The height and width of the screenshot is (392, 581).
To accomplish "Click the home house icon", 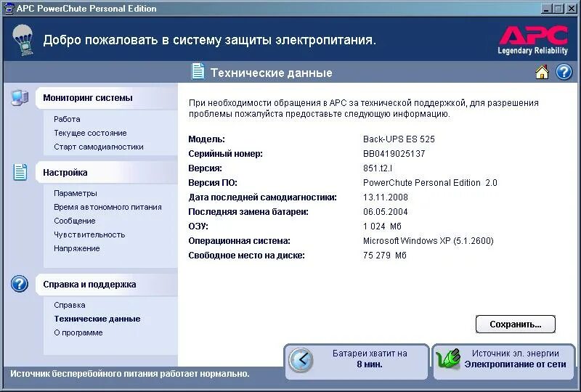I will [x=542, y=72].
